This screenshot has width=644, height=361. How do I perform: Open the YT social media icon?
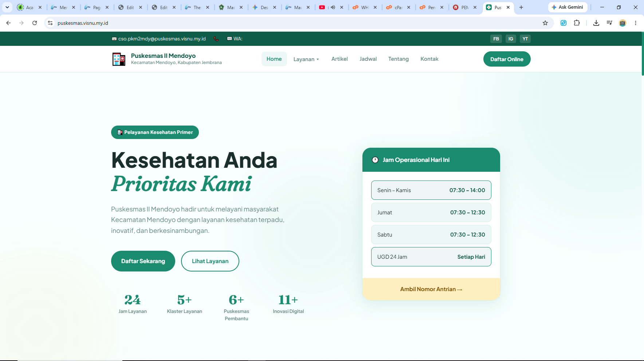pos(525,39)
